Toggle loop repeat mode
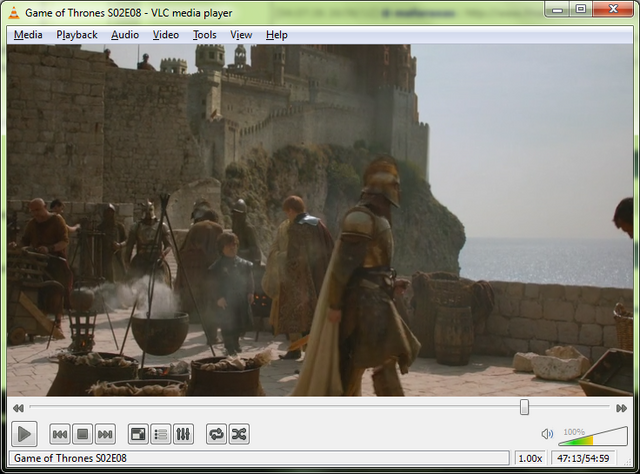Image resolution: width=640 pixels, height=474 pixels. 216,434
